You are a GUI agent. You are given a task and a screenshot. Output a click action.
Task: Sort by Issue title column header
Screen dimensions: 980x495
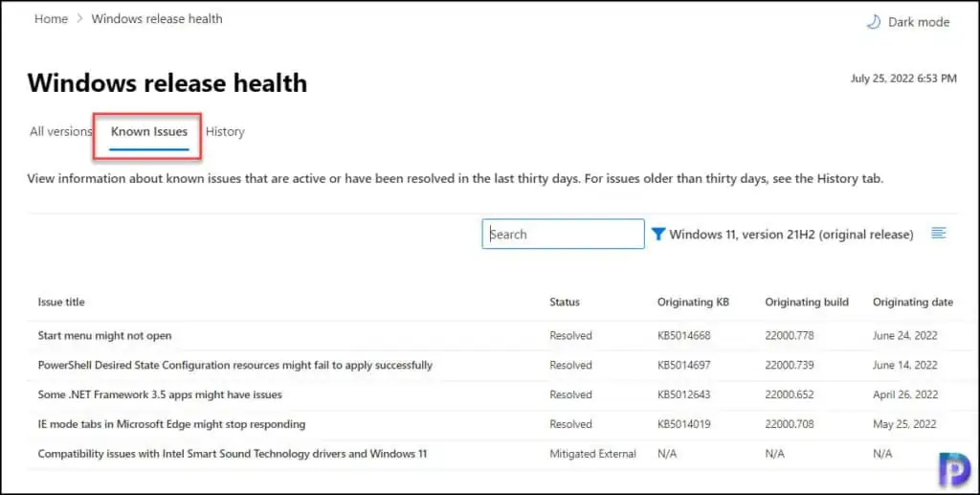pyautogui.click(x=61, y=302)
